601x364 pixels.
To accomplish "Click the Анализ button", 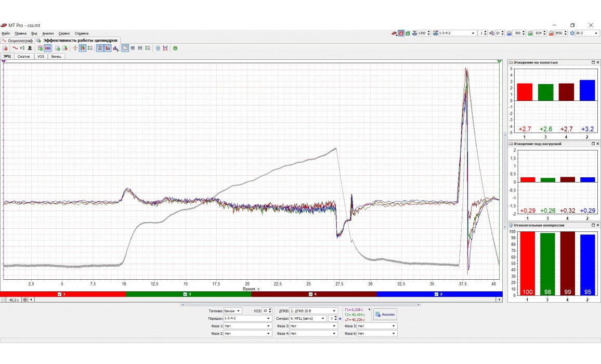I will pyautogui.click(x=385, y=314).
